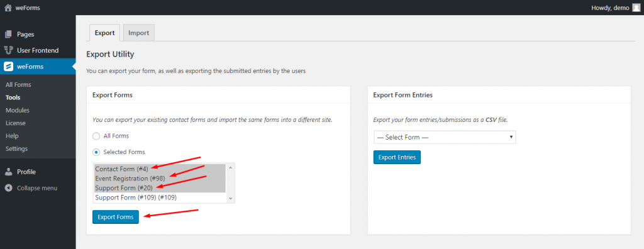This screenshot has width=644, height=249.
Task: Switch to the Export tab
Action: (x=105, y=33)
